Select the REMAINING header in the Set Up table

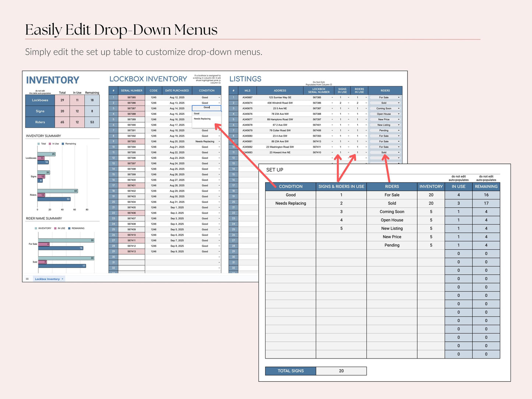[x=486, y=187]
